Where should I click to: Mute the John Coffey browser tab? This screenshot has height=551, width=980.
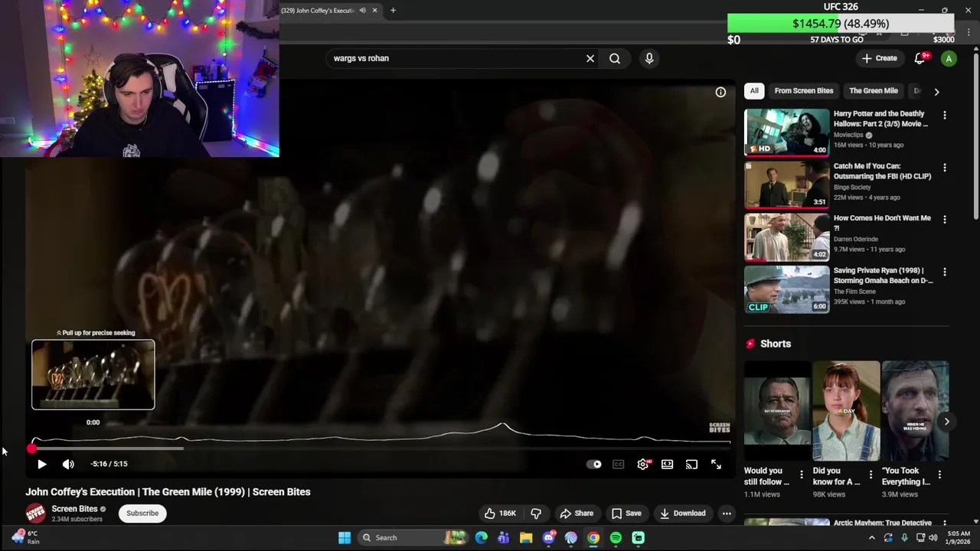[x=362, y=11]
